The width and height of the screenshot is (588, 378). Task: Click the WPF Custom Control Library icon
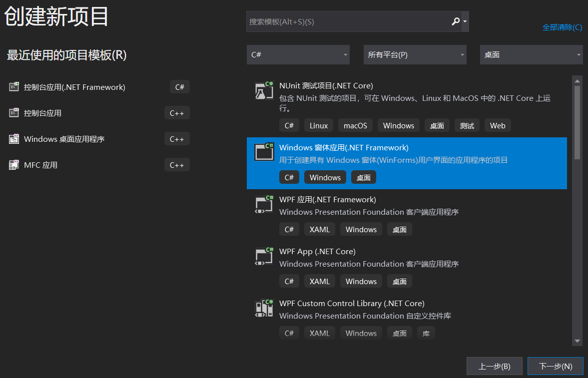pos(264,308)
